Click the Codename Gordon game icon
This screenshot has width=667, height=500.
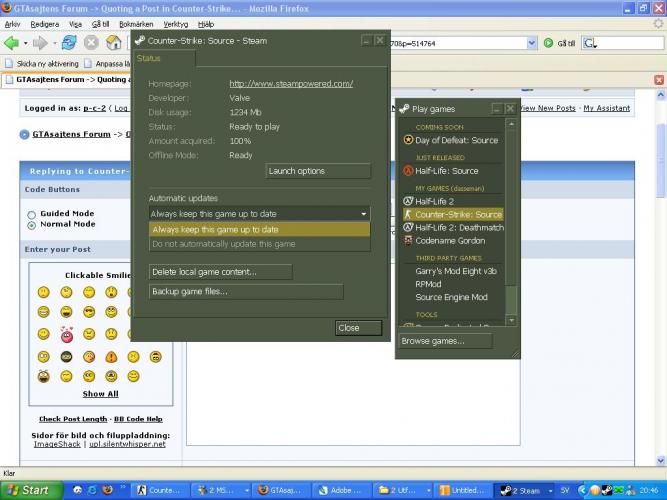408,240
